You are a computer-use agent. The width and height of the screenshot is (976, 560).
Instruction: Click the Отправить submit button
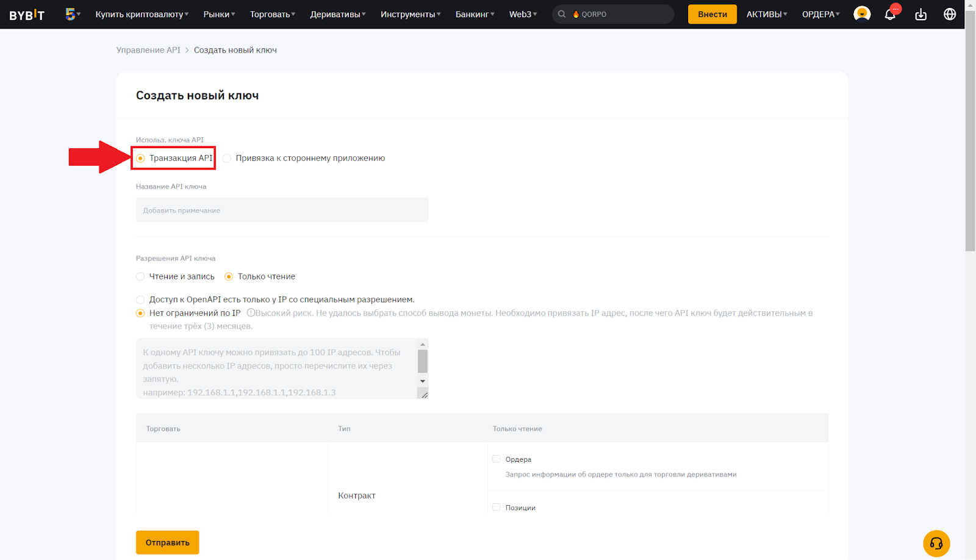coord(168,542)
